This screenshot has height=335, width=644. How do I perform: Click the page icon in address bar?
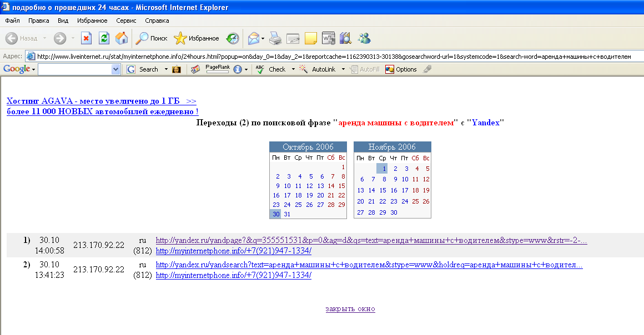[x=31, y=56]
